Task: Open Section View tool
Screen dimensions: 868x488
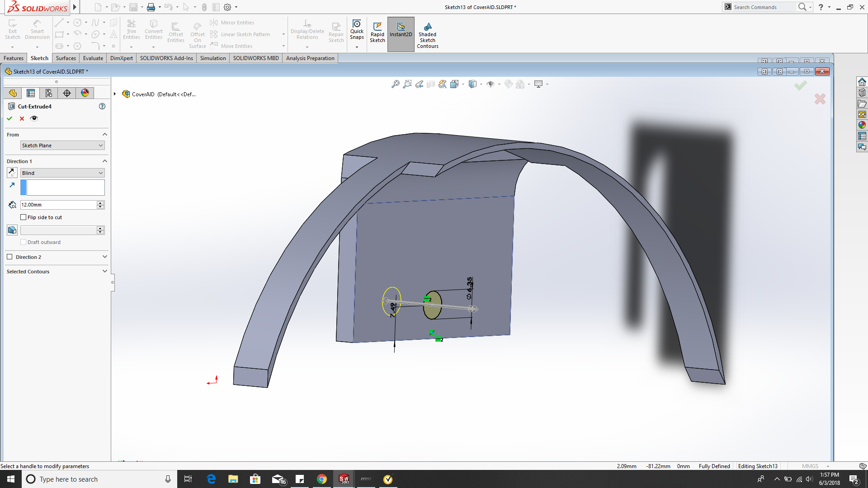Action: [x=431, y=84]
